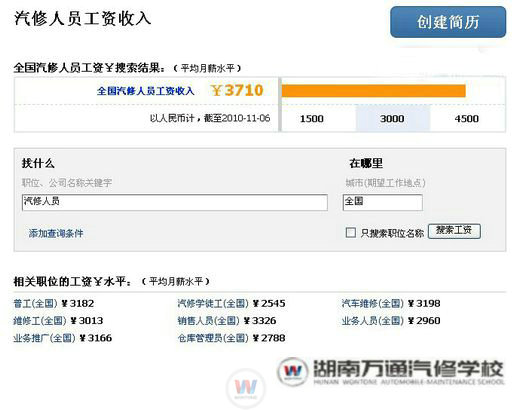Click the ¥2545 value for 汽修学徒工

[269, 303]
